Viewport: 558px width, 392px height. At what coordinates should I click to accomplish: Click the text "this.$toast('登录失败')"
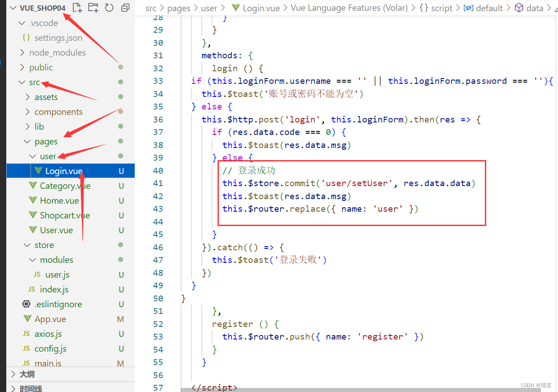(269, 260)
